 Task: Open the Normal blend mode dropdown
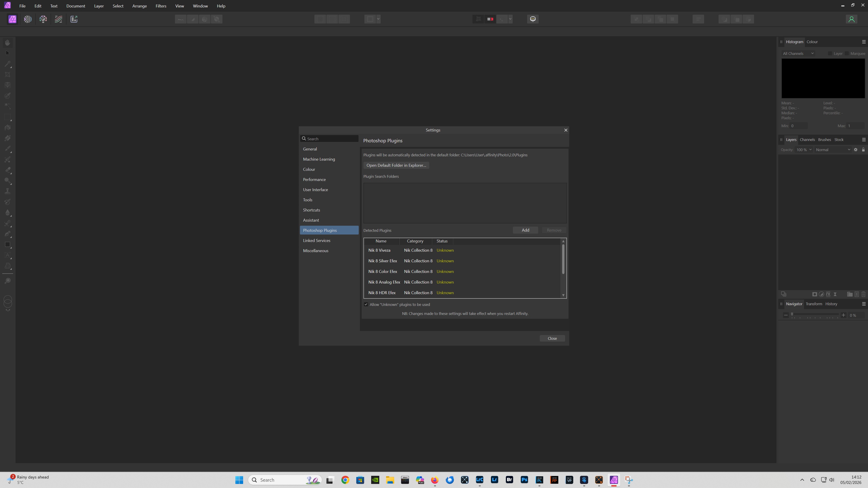pyautogui.click(x=833, y=150)
